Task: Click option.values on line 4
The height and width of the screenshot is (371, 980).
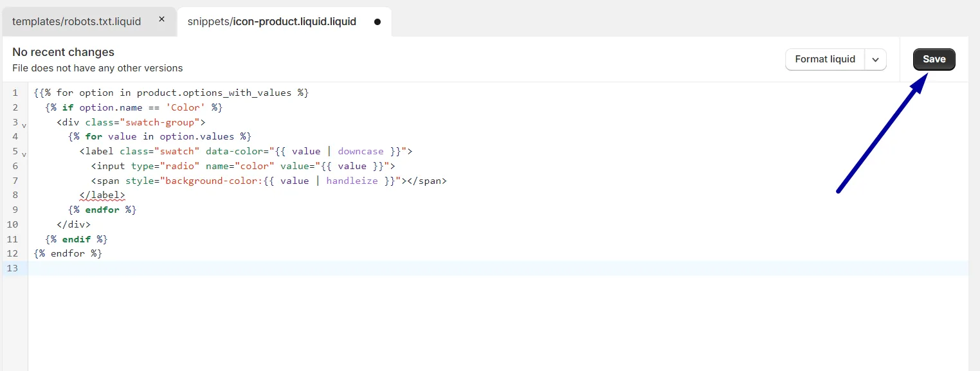Action: 197,136
